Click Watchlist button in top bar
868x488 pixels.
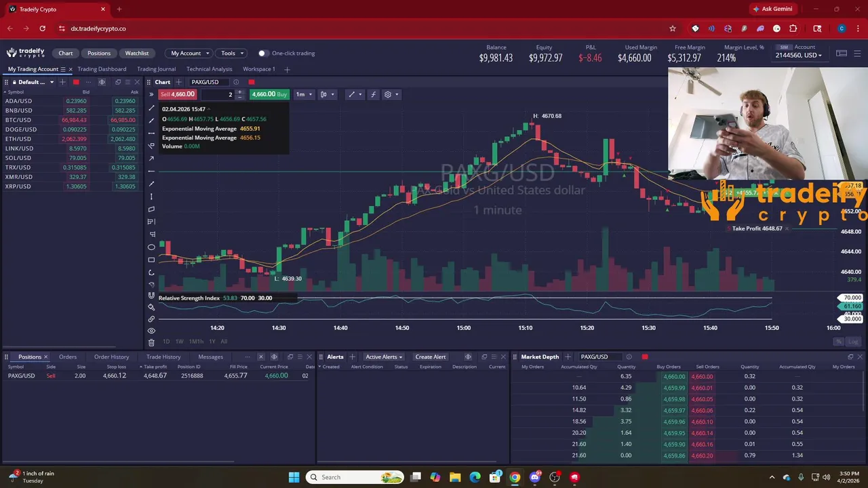click(x=137, y=53)
